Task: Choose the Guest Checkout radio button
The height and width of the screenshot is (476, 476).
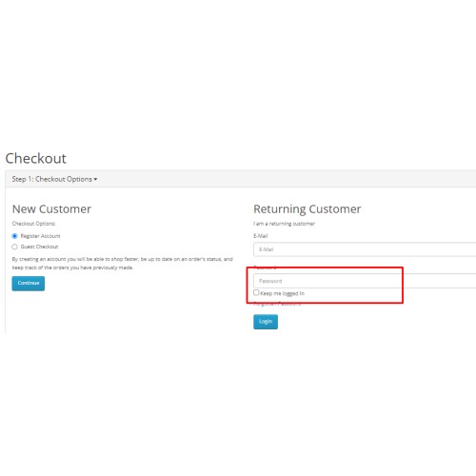Action: (x=14, y=247)
